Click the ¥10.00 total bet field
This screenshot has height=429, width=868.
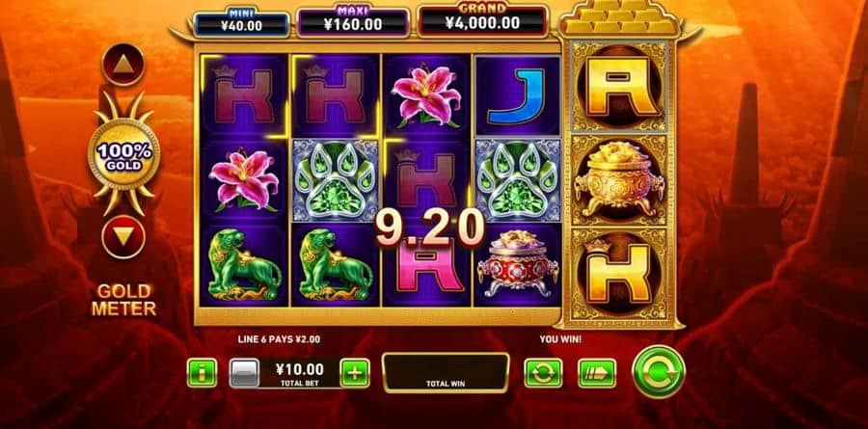click(300, 372)
